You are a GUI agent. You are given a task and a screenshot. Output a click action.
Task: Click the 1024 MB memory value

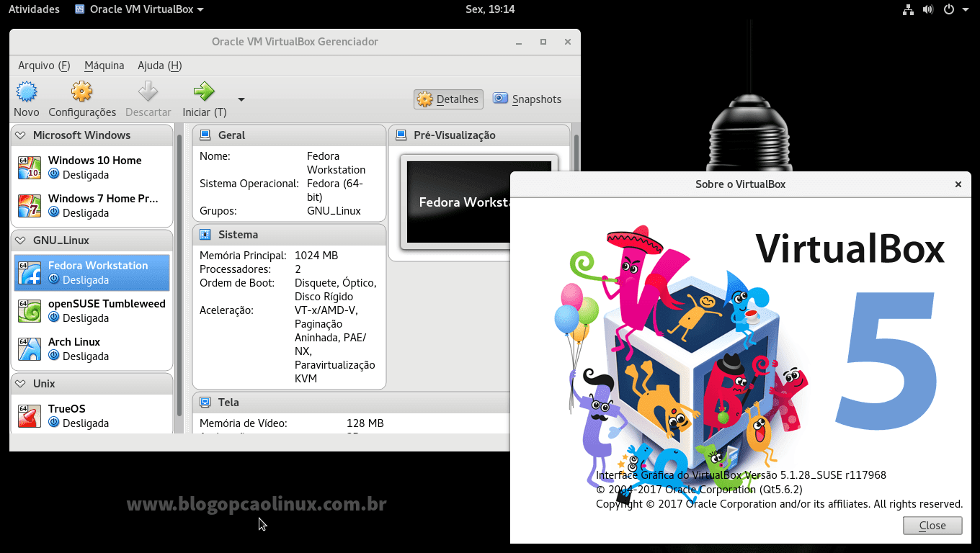316,256
